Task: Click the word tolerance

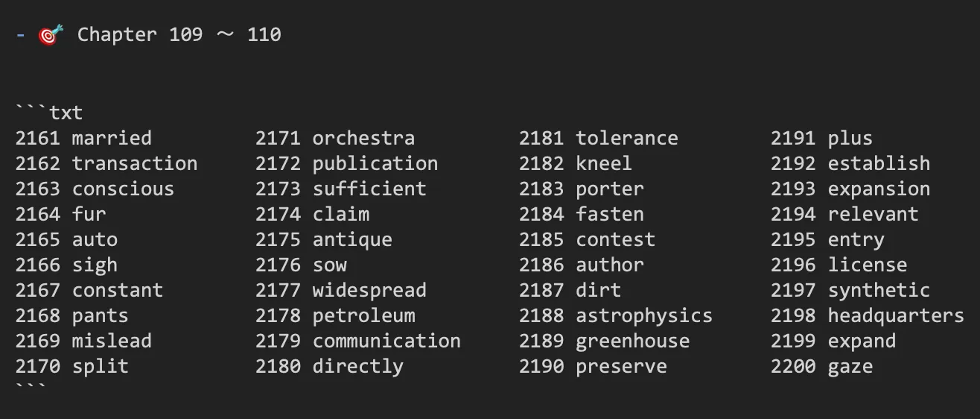Action: [627, 138]
